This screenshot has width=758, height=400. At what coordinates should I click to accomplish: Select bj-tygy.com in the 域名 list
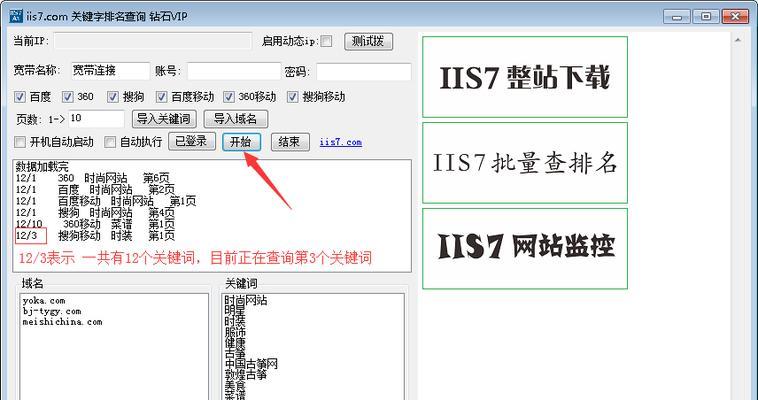point(52,311)
